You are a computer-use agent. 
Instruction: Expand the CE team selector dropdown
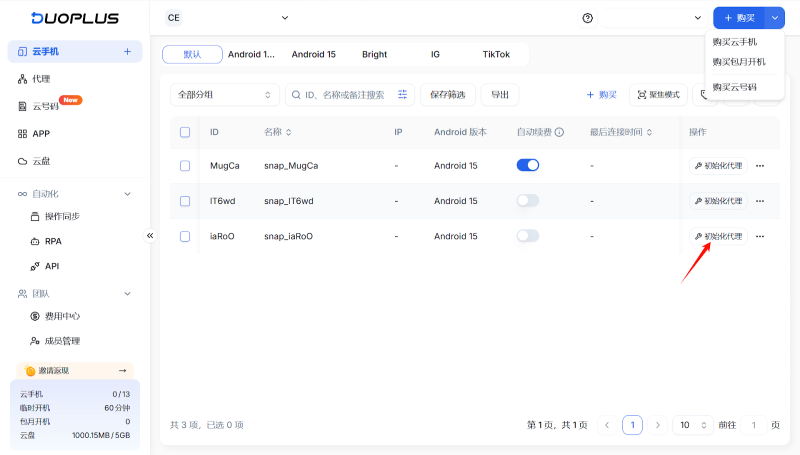[x=227, y=18]
